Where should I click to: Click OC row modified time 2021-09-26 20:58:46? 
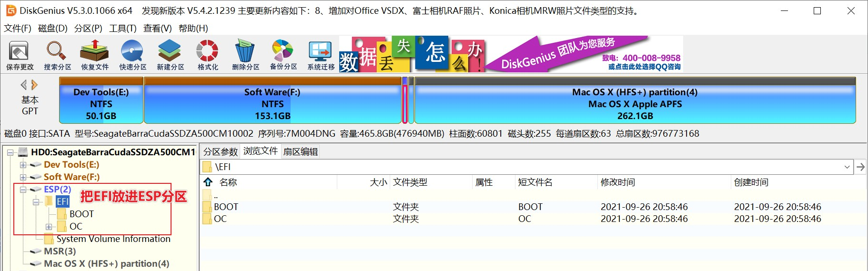coord(644,219)
